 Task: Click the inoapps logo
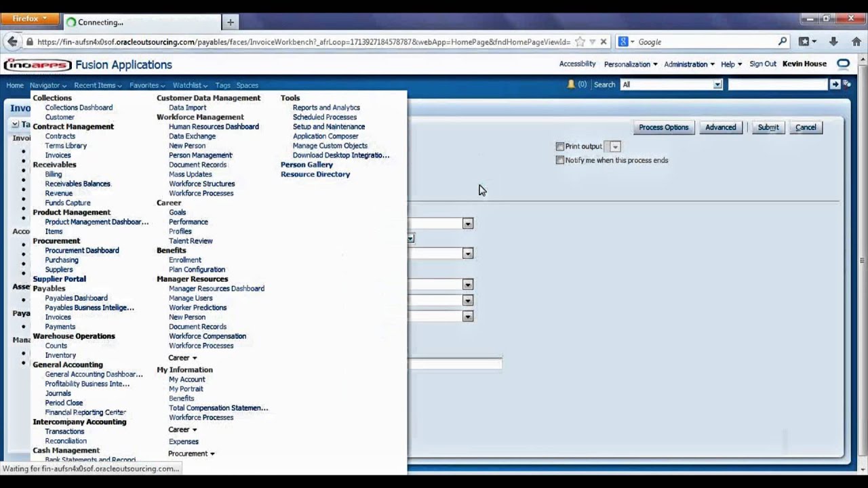37,65
